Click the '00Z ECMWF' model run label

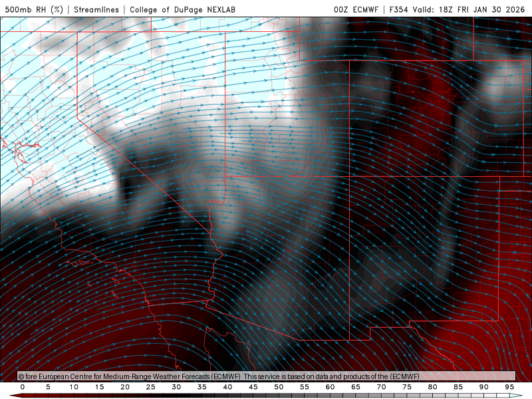(356, 9)
